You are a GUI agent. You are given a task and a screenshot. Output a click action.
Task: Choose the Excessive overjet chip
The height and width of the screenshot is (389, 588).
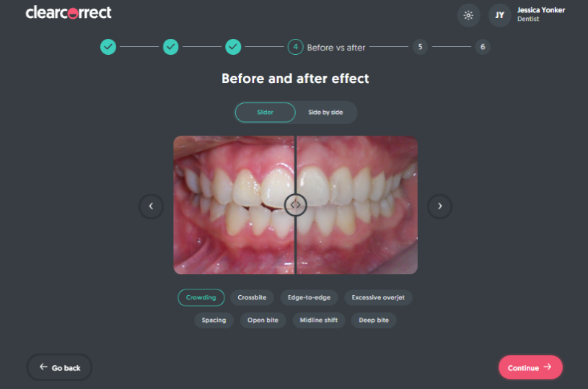tap(377, 297)
